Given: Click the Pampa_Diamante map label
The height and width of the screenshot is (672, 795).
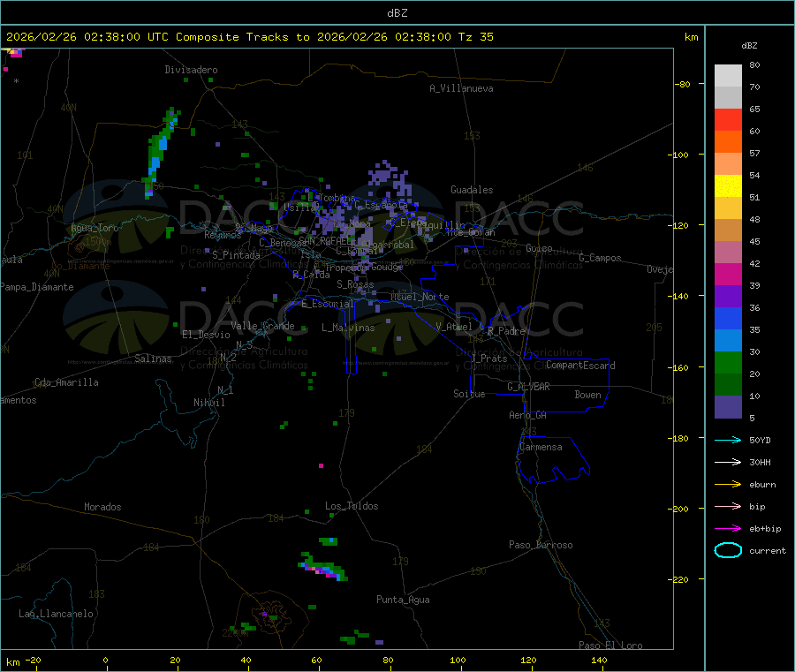Looking at the screenshot, I should (37, 287).
